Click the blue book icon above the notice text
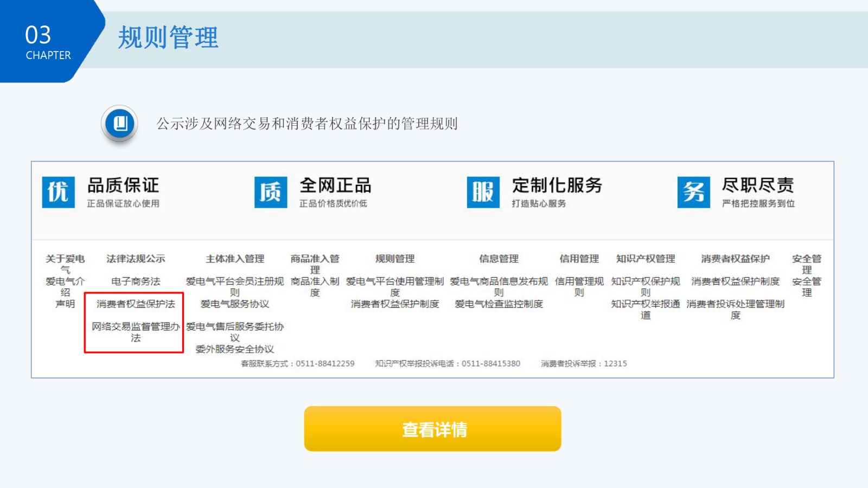 coord(119,124)
